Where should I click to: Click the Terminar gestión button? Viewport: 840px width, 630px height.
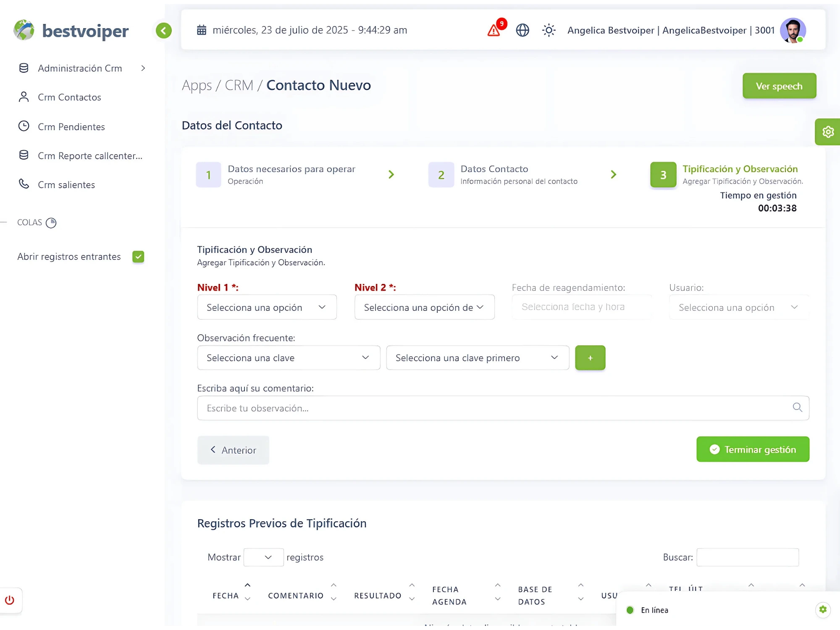753,449
